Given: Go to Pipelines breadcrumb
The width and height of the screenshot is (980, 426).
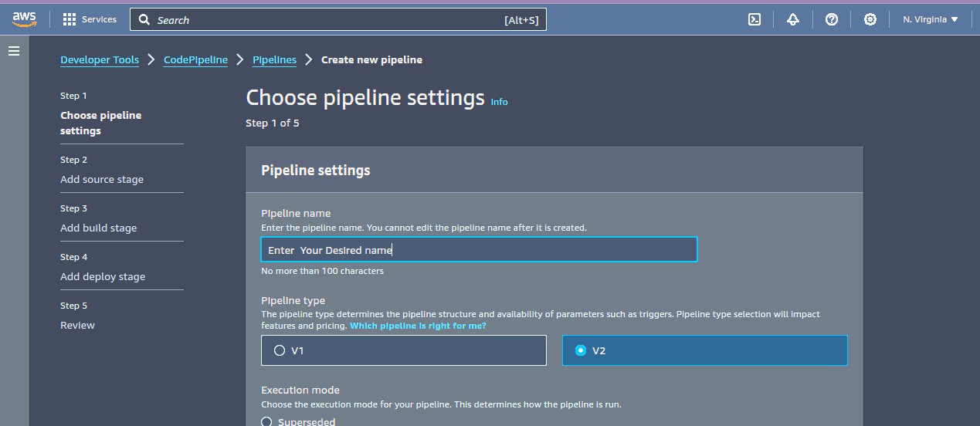Looking at the screenshot, I should coord(274,60).
